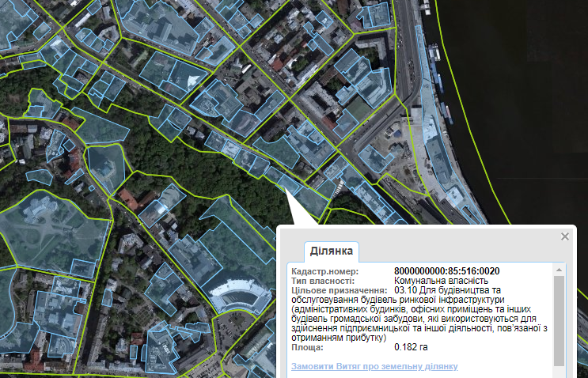The height and width of the screenshot is (378, 588).
Task: Select parcel at the popup pointer tip
Action: 288,185
